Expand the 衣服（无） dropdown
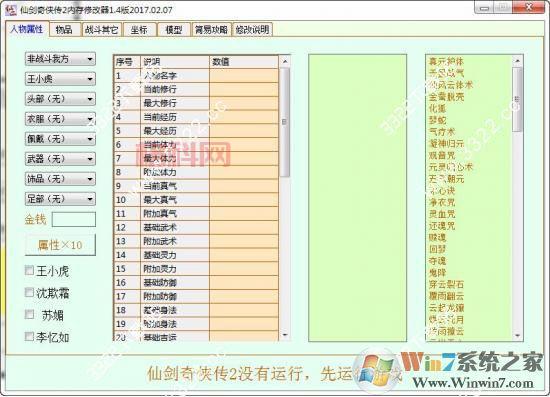The image size is (550, 397). tap(60, 119)
